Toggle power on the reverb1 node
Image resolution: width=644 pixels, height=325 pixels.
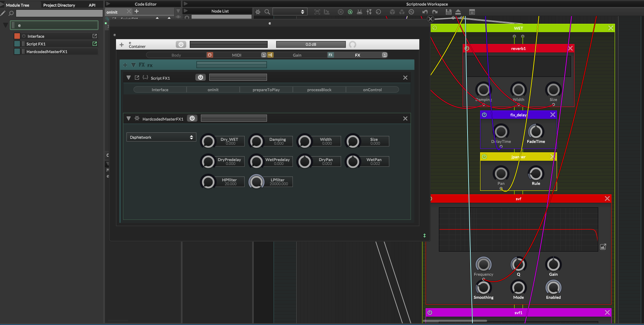click(x=467, y=48)
